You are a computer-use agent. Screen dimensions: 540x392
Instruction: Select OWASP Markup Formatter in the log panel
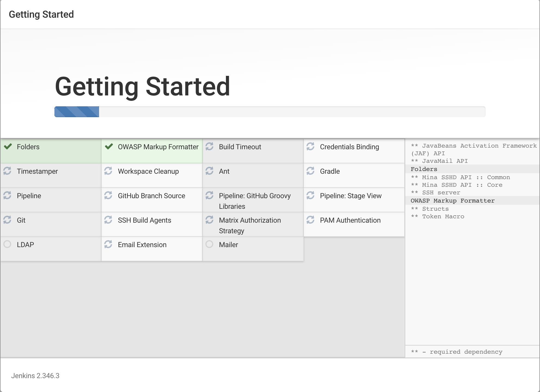pyautogui.click(x=452, y=201)
